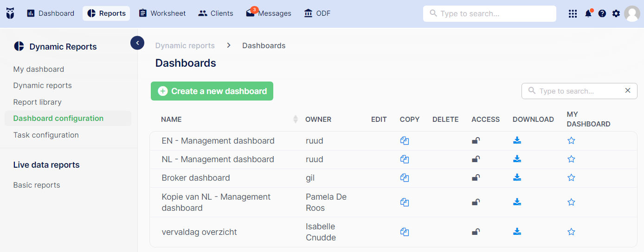Copy the NL - Management dashboard row
This screenshot has height=252, width=644.
tap(405, 159)
